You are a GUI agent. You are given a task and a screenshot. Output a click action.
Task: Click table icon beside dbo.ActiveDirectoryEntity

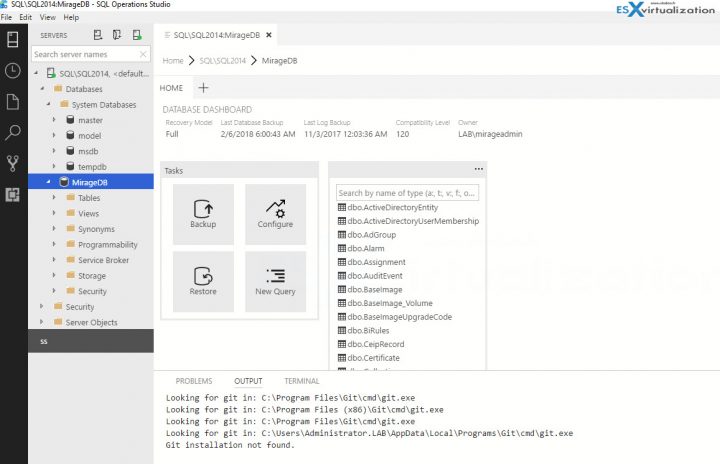(x=342, y=207)
